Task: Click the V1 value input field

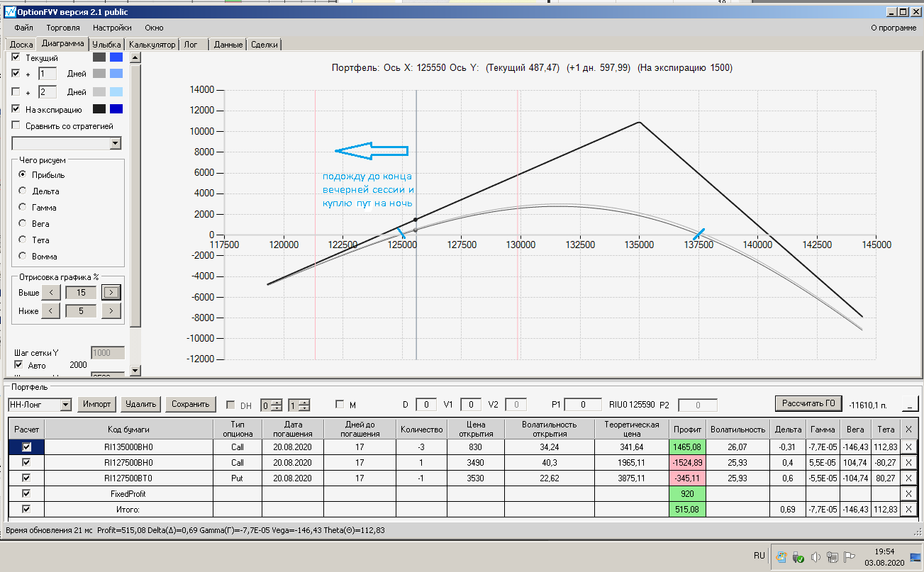Action: (x=471, y=405)
